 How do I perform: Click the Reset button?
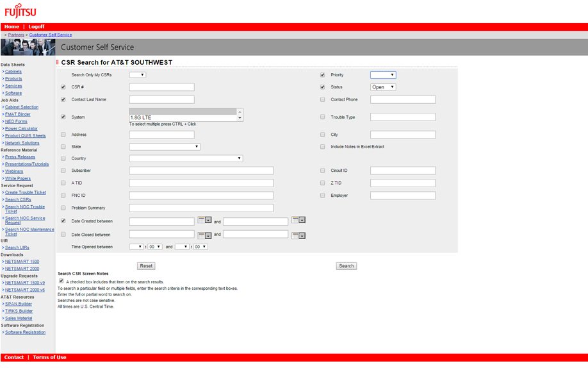pyautogui.click(x=146, y=265)
